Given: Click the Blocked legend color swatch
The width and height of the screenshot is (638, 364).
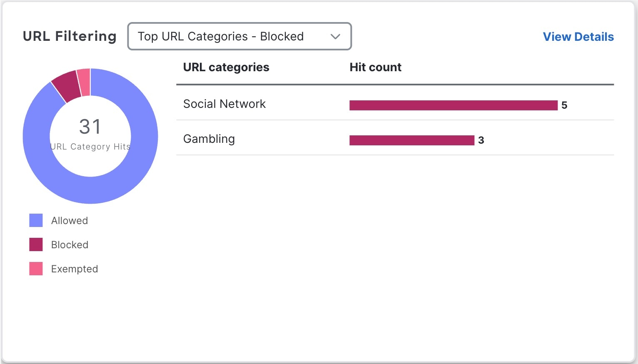Looking at the screenshot, I should [x=36, y=244].
